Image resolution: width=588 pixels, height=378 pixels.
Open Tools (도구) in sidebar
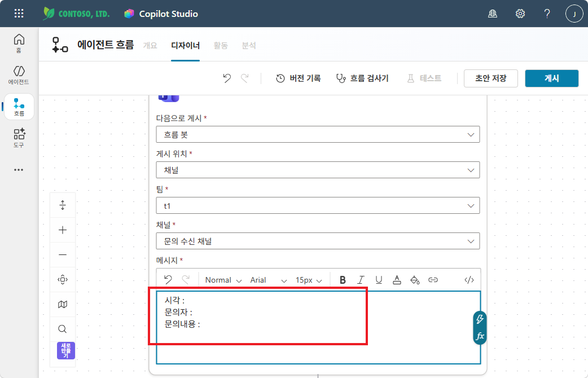[x=19, y=138]
